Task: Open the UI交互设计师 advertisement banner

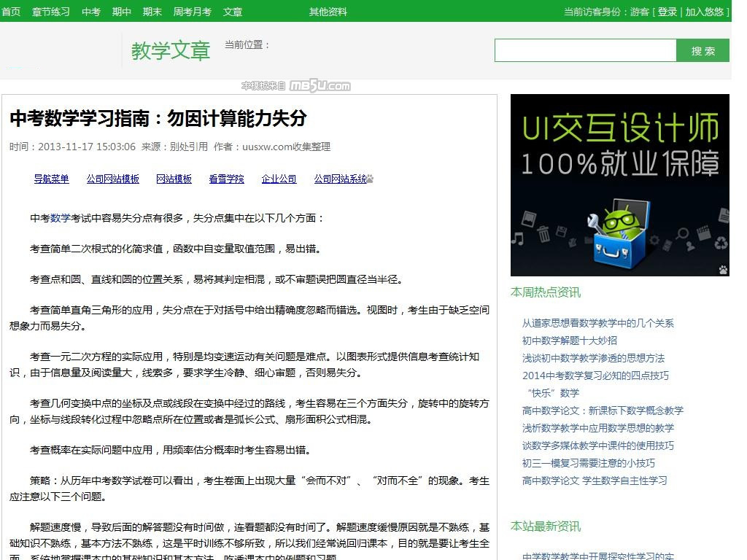Action: [x=619, y=184]
